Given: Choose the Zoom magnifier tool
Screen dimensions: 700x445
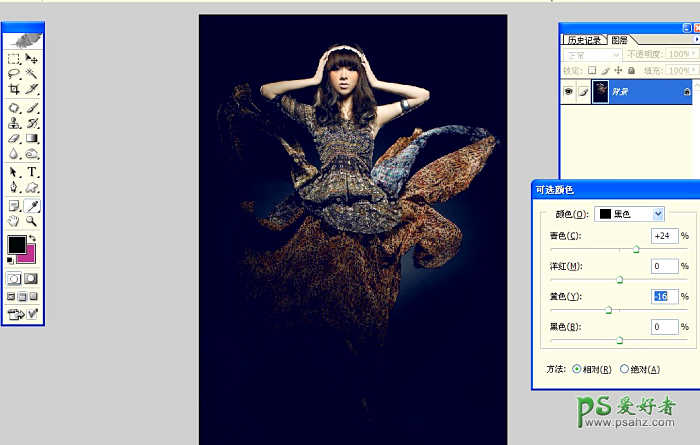Looking at the screenshot, I should [x=32, y=220].
